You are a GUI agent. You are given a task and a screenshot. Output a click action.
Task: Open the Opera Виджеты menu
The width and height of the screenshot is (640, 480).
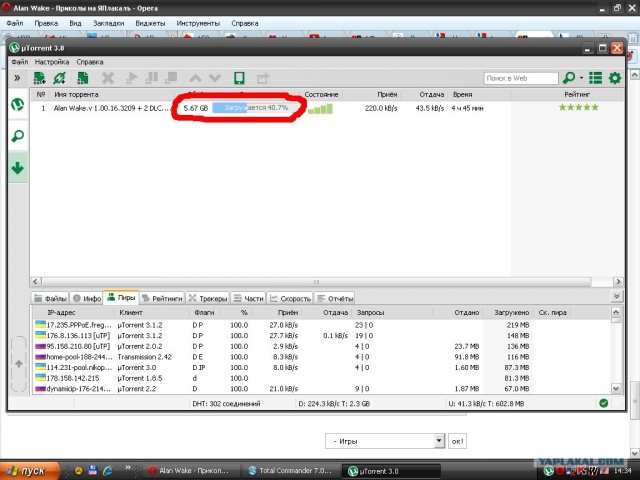click(x=150, y=23)
